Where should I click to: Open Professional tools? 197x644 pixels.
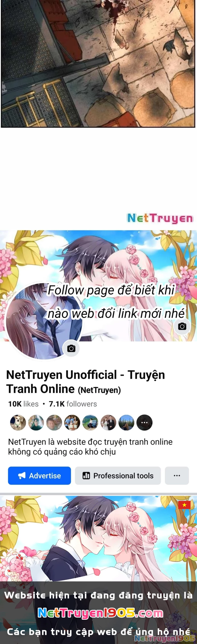(x=118, y=475)
